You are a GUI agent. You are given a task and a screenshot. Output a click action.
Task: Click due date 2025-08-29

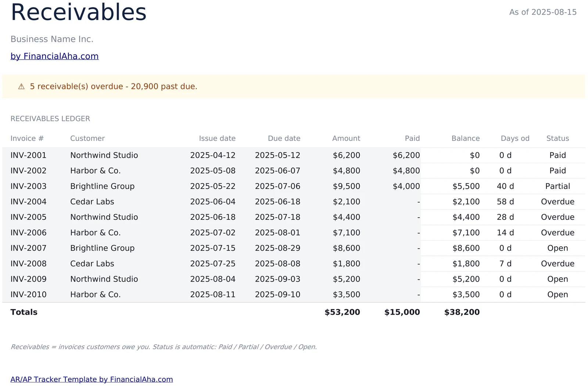click(277, 248)
